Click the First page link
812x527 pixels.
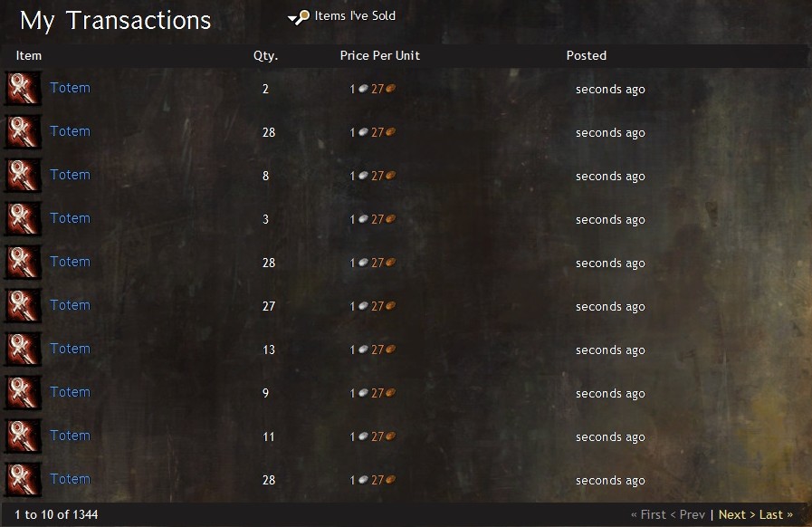648,514
